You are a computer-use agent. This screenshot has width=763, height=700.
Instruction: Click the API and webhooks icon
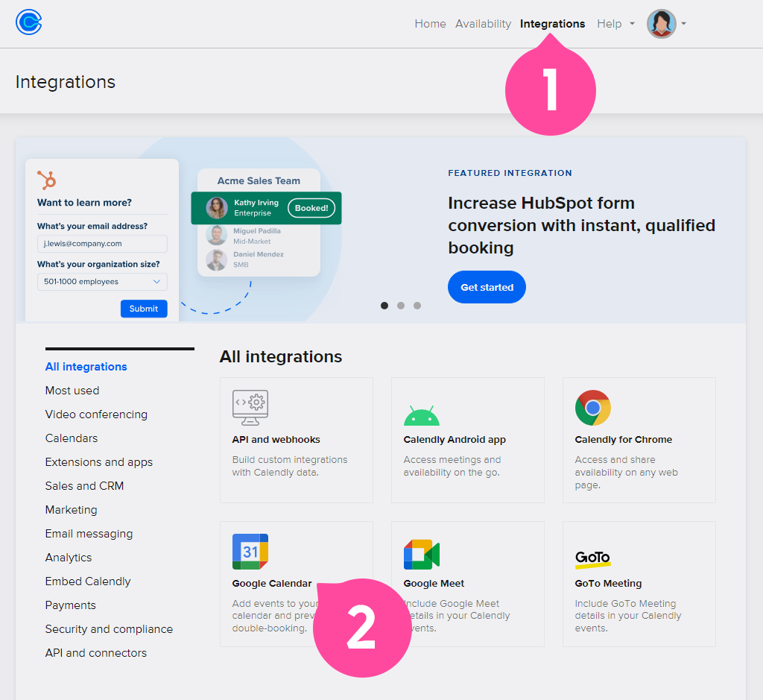point(250,408)
